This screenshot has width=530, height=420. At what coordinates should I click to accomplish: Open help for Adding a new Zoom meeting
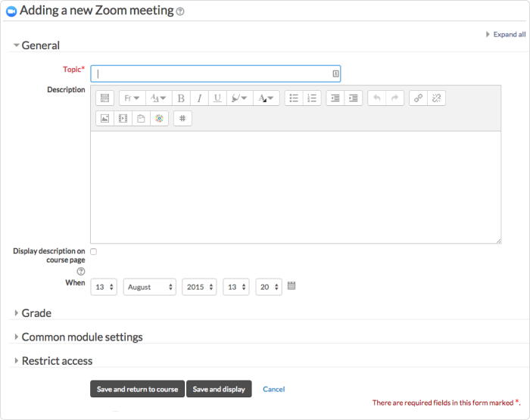[x=180, y=11]
